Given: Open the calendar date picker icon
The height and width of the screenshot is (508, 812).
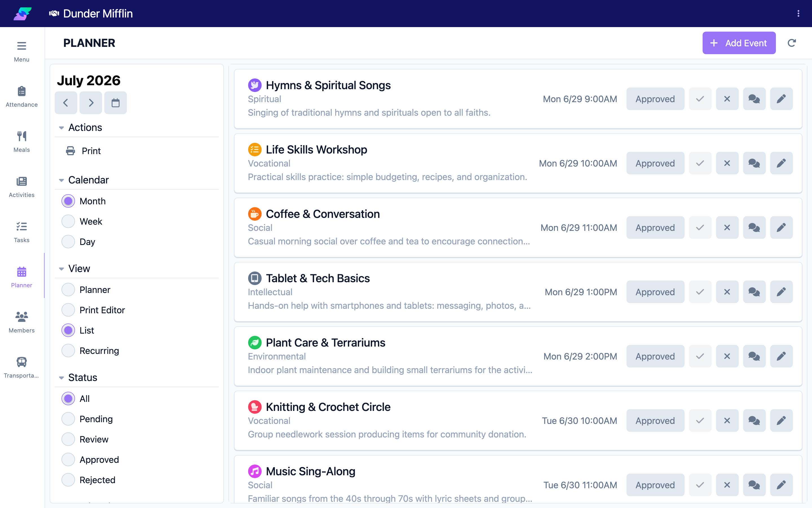Looking at the screenshot, I should (115, 103).
